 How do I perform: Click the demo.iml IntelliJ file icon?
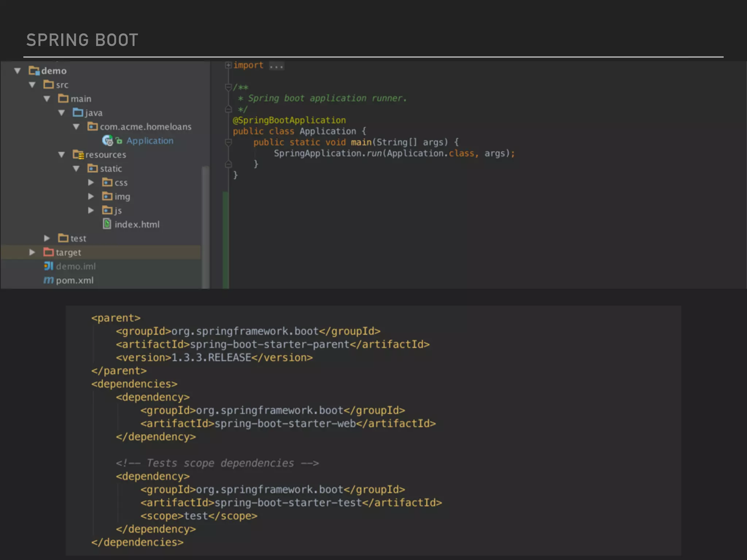click(x=49, y=266)
